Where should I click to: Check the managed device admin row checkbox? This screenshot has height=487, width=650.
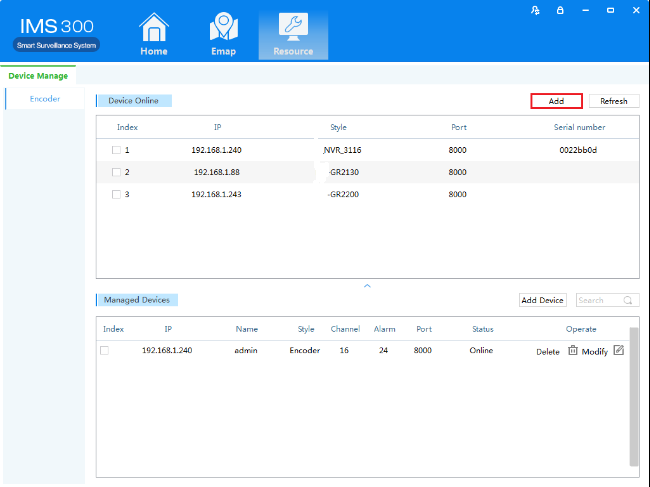[x=104, y=351]
